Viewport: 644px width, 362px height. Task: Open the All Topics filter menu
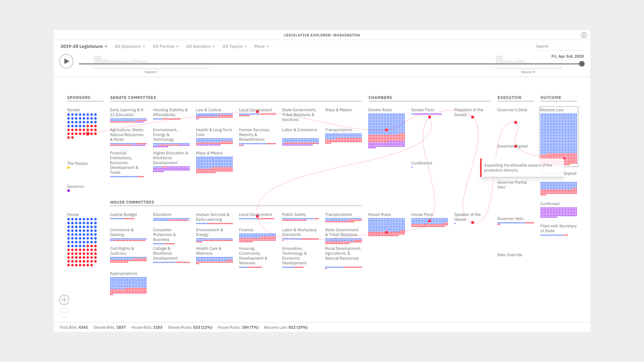pyautogui.click(x=234, y=46)
